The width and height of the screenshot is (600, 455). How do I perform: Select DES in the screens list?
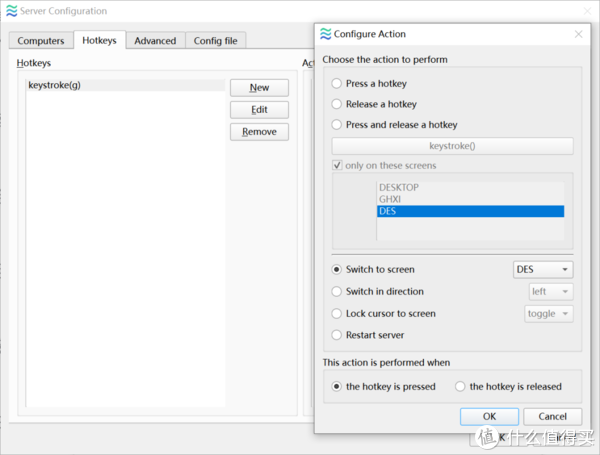point(470,211)
